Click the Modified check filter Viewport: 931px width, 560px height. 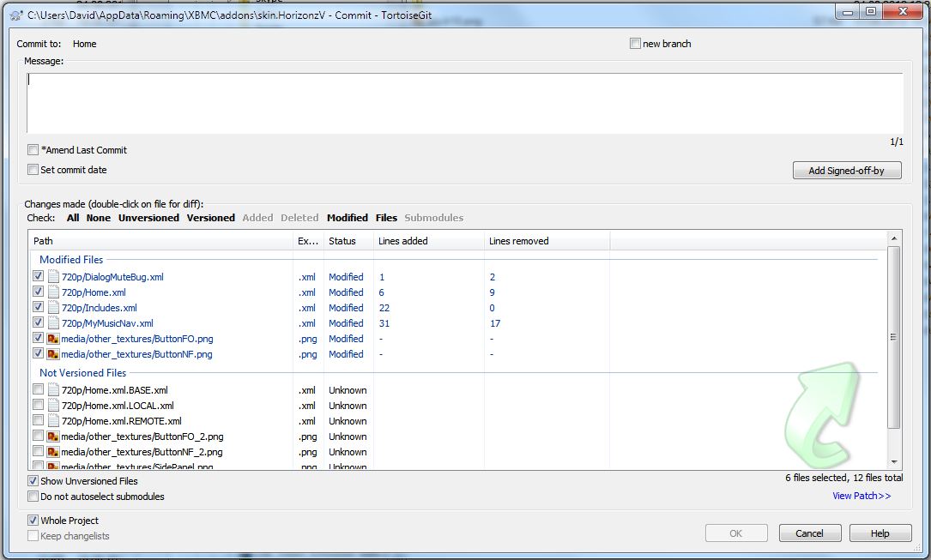coord(348,218)
